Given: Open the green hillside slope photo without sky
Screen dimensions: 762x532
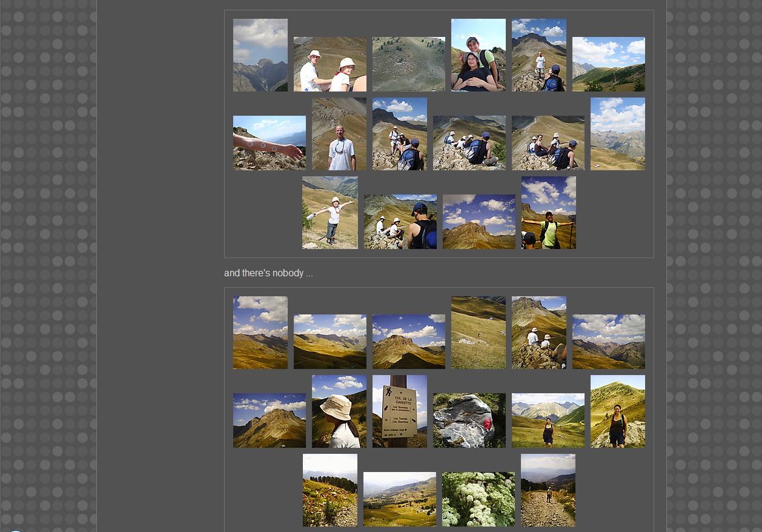Looking at the screenshot, I should (x=408, y=64).
